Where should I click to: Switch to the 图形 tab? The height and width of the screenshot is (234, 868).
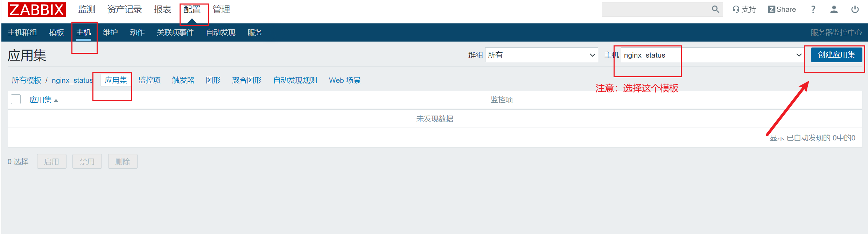[213, 80]
